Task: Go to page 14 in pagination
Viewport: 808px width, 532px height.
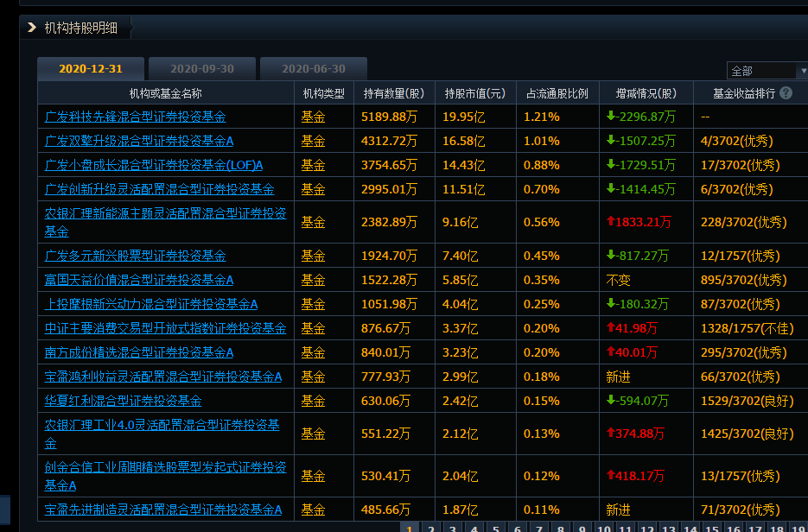Action: pyautogui.click(x=690, y=528)
